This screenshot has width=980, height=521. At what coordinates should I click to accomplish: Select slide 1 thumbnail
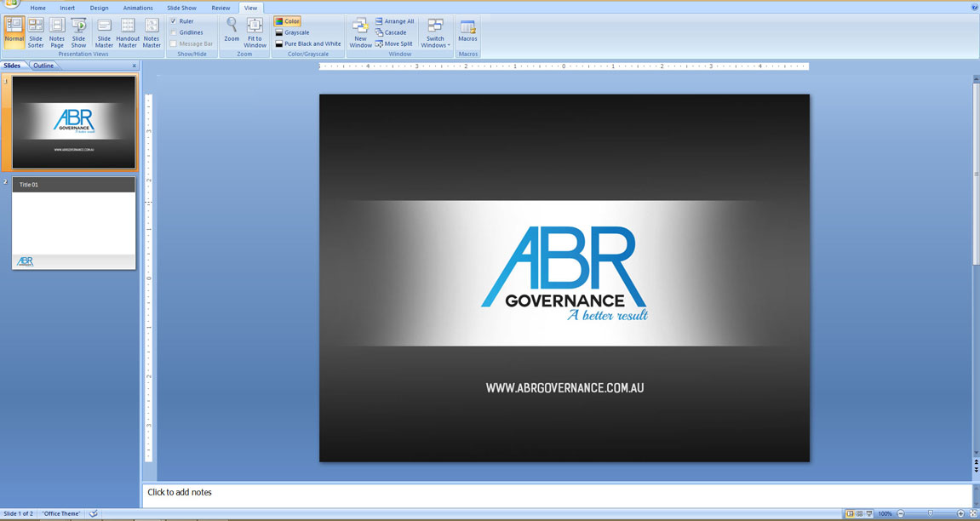click(74, 122)
